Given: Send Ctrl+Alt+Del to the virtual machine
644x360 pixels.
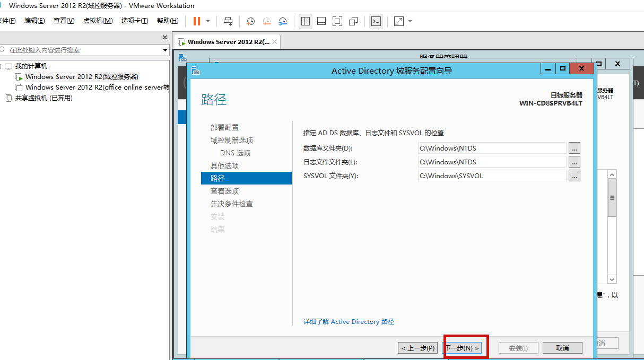Looking at the screenshot, I should [228, 21].
